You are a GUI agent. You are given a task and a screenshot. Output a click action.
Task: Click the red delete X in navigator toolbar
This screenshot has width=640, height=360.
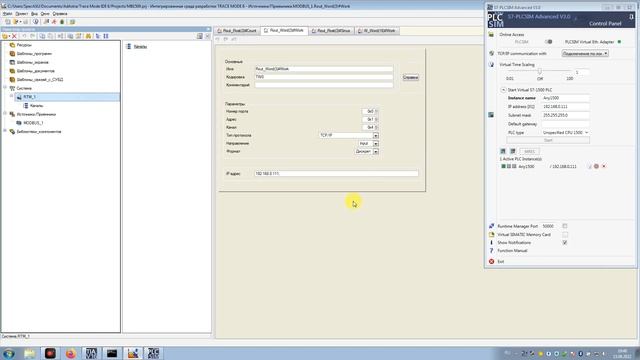[14, 36]
